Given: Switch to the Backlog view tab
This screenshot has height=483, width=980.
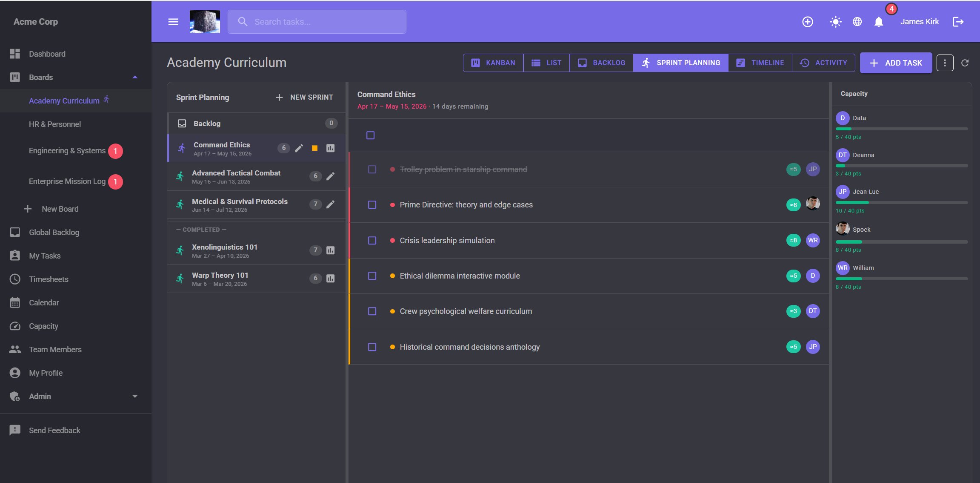Looking at the screenshot, I should (601, 63).
